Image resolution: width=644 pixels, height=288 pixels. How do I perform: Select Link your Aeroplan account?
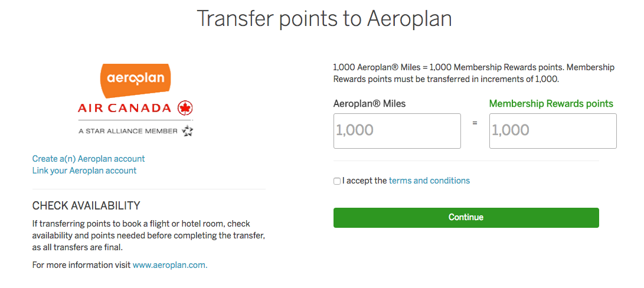pyautogui.click(x=84, y=171)
